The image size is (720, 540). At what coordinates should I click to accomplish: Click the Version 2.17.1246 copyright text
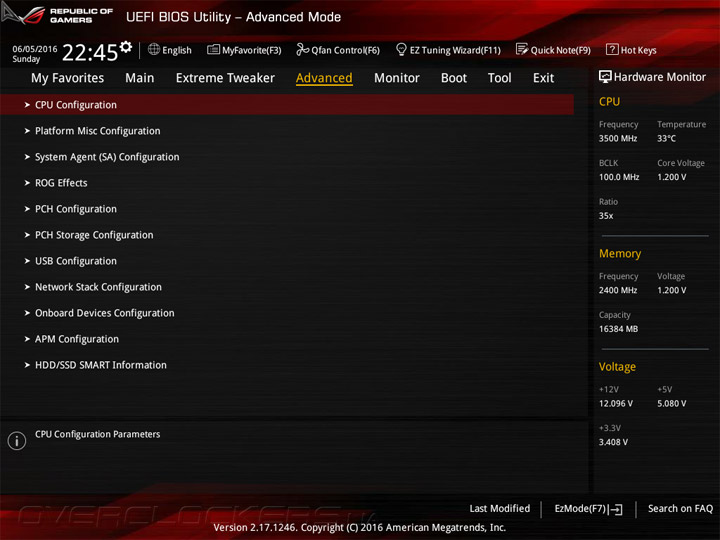coord(360,528)
